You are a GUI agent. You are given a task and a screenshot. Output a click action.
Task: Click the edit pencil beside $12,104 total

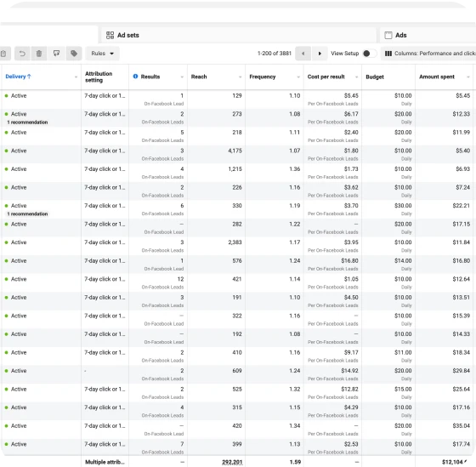(x=466, y=462)
